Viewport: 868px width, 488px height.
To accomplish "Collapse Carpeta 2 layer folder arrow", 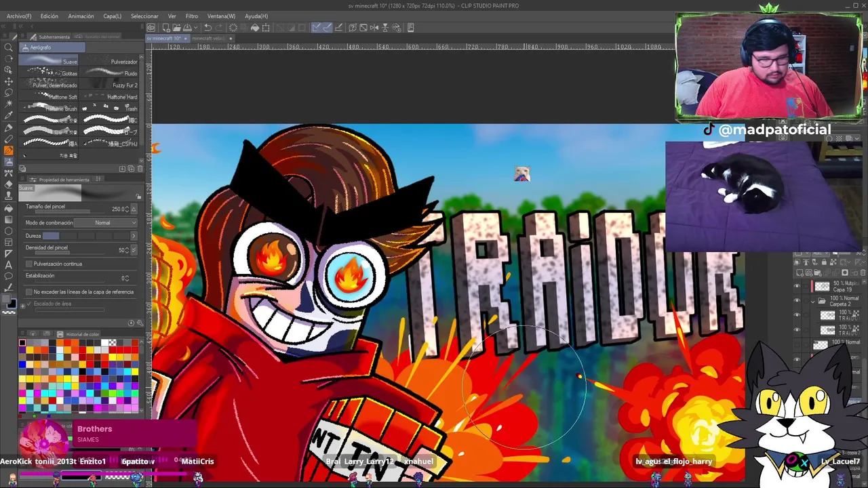I will click(x=814, y=301).
